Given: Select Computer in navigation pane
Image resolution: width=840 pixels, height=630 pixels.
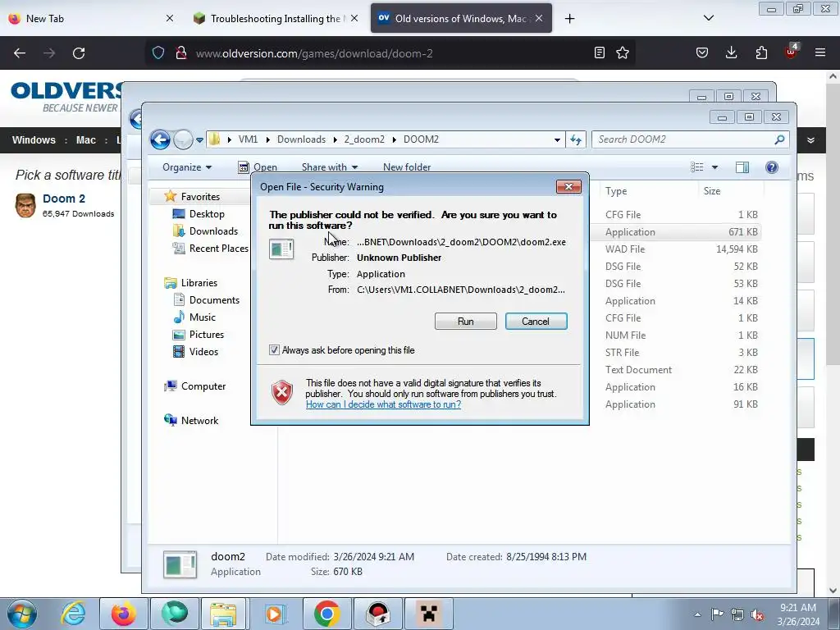Looking at the screenshot, I should 203,386.
